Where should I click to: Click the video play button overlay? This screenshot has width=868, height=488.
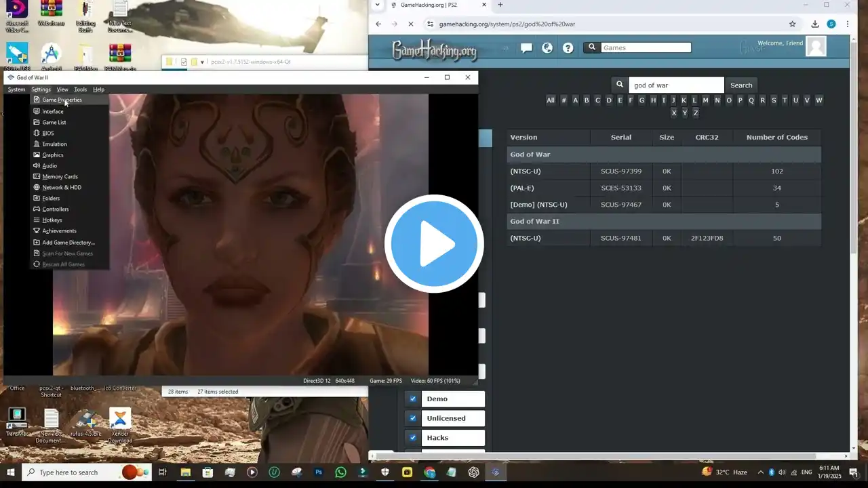click(434, 244)
